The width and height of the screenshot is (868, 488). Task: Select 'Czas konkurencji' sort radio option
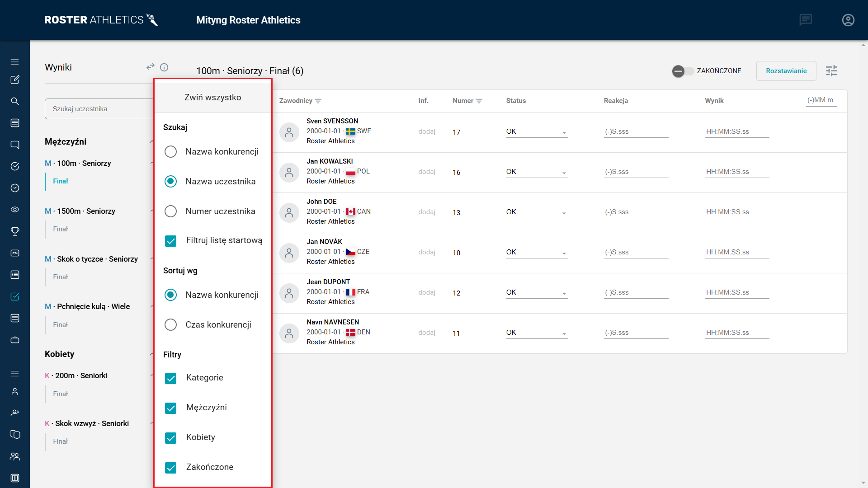[170, 325]
